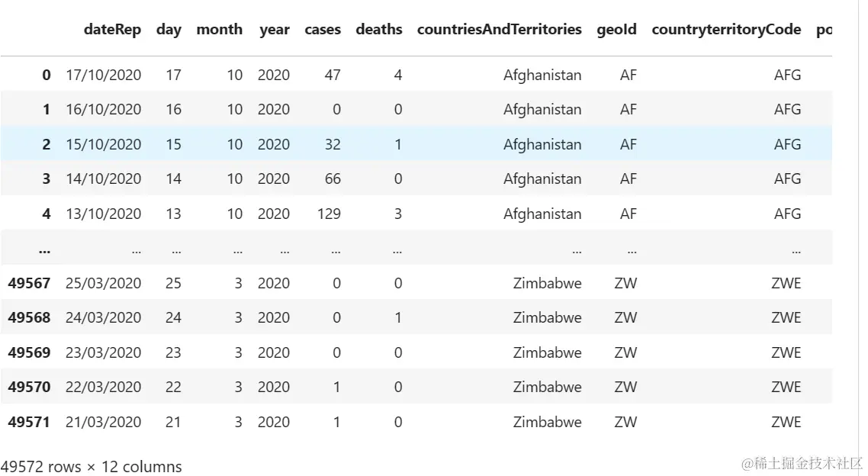Select the ZWE code in row 49571
The image size is (868, 476).
[x=786, y=422]
